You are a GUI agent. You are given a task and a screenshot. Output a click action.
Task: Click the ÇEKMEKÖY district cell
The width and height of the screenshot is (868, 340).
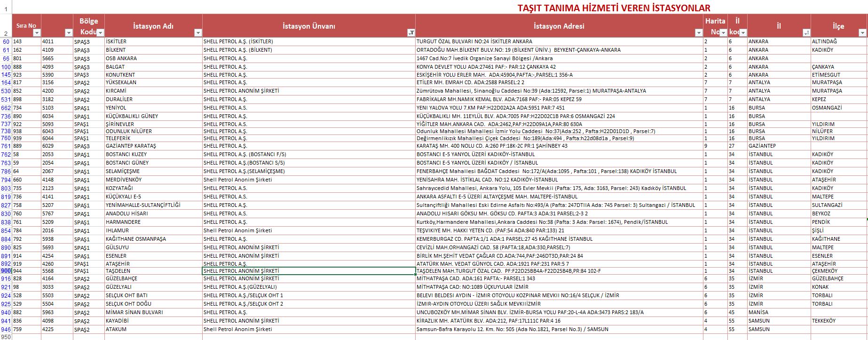(839, 271)
